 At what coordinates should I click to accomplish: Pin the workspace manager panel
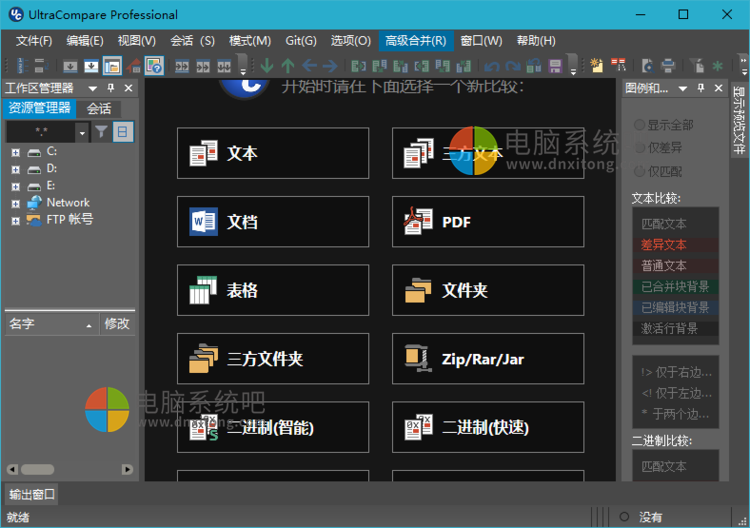(110, 88)
